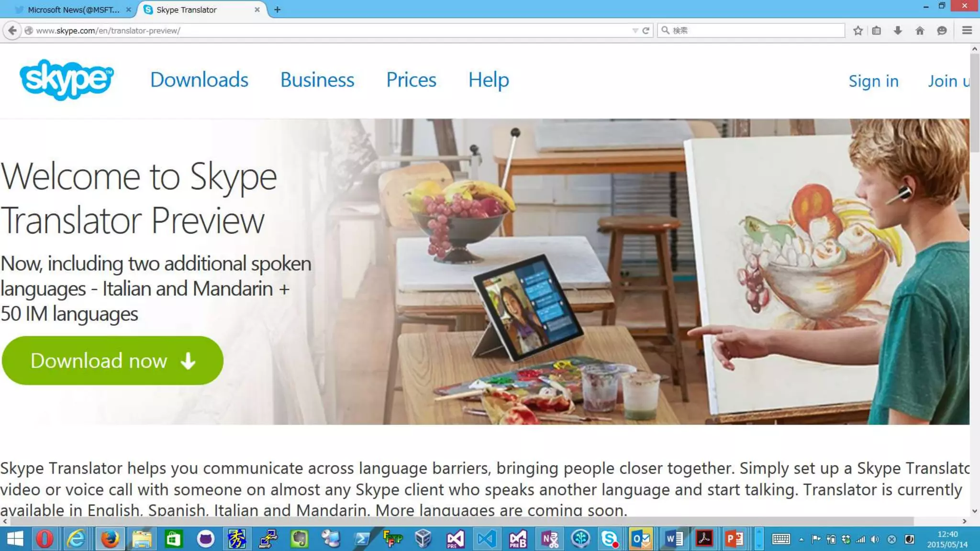Open the Firefox hamburger menu

tap(967, 31)
